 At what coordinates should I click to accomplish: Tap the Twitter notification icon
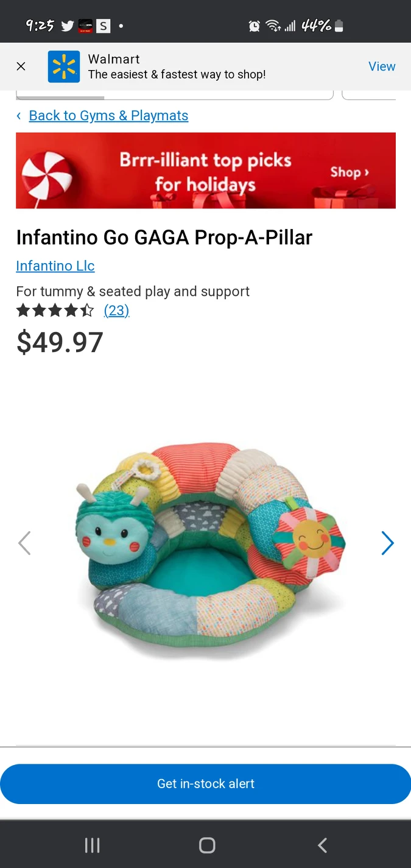[x=67, y=26]
